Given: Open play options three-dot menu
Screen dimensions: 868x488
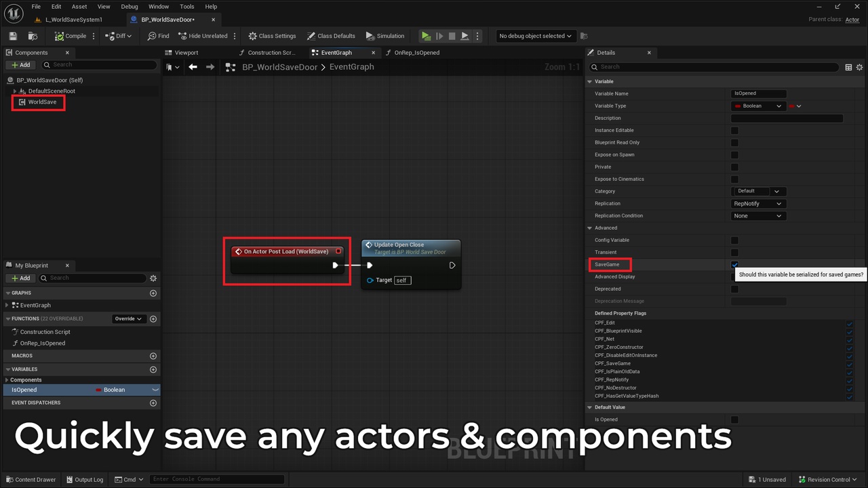Looking at the screenshot, I should pos(477,36).
